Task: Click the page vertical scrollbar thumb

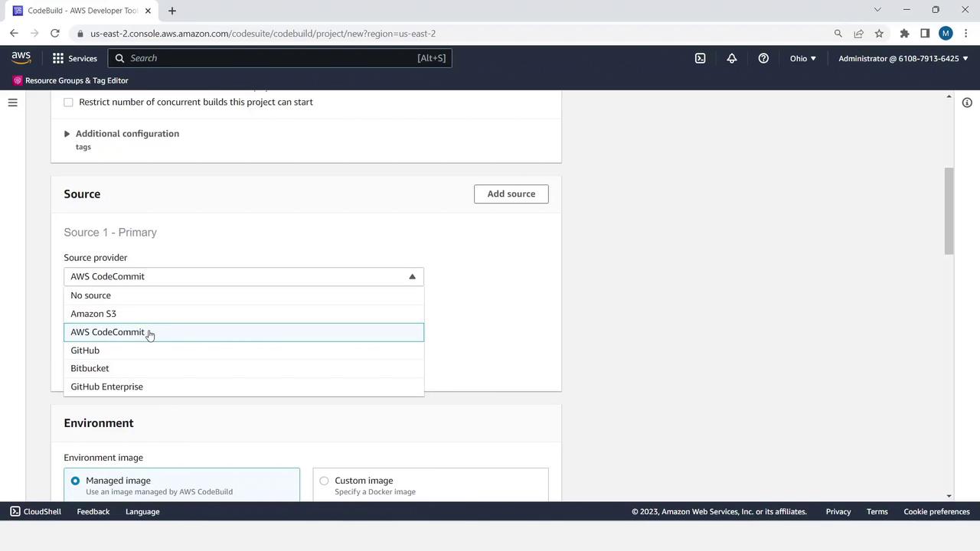Action: click(949, 211)
